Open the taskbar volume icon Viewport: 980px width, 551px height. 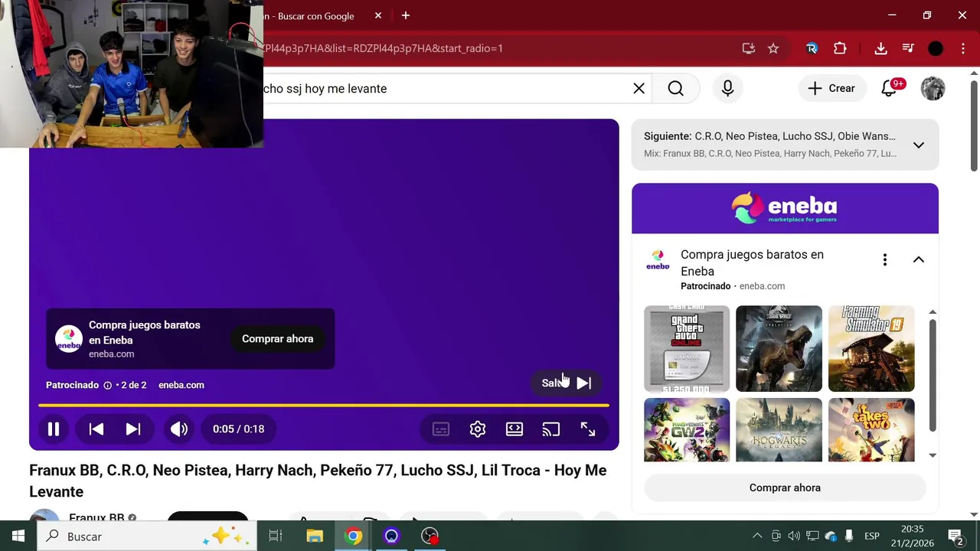794,536
